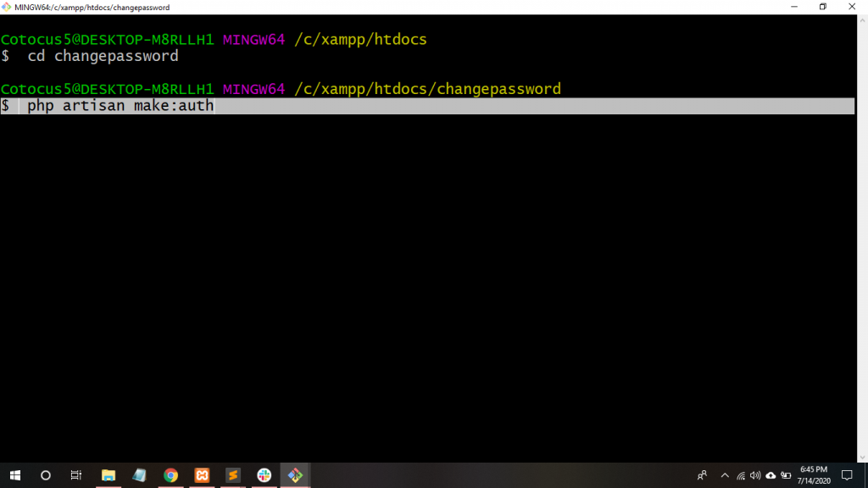Viewport: 868px width, 488px height.
Task: Open the Wi-Fi network flyout
Action: [741, 475]
